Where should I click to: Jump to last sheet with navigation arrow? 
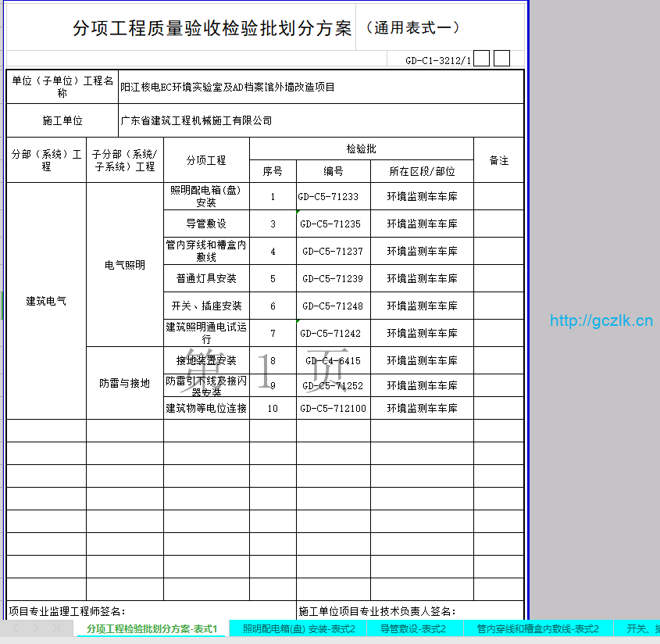pyautogui.click(x=55, y=628)
